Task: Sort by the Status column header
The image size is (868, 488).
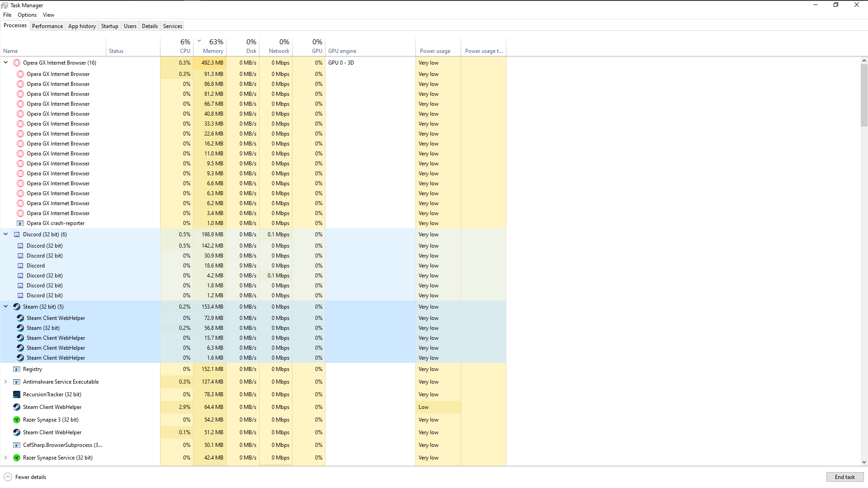Action: (133, 47)
